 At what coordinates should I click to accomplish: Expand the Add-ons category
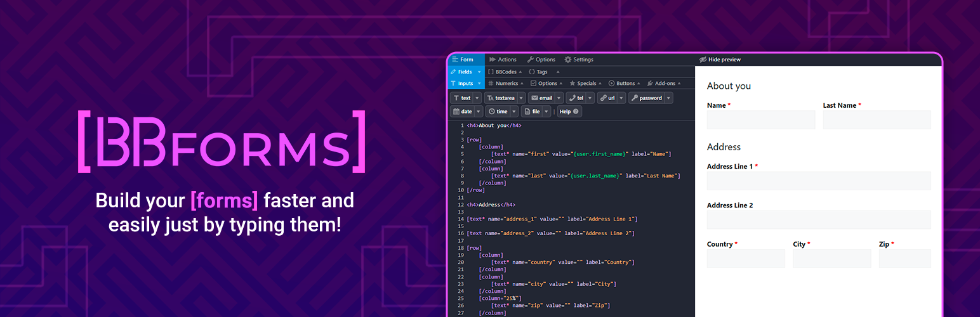pyautogui.click(x=664, y=83)
